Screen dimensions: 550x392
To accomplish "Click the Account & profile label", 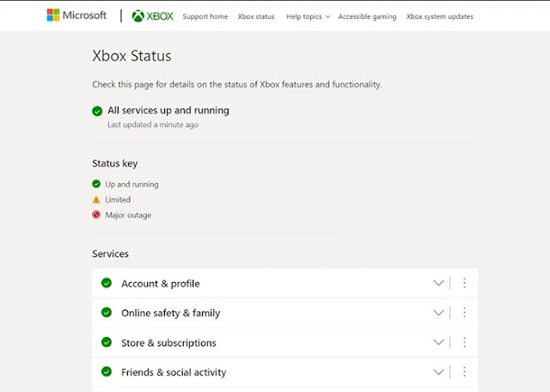I will pyautogui.click(x=161, y=284).
